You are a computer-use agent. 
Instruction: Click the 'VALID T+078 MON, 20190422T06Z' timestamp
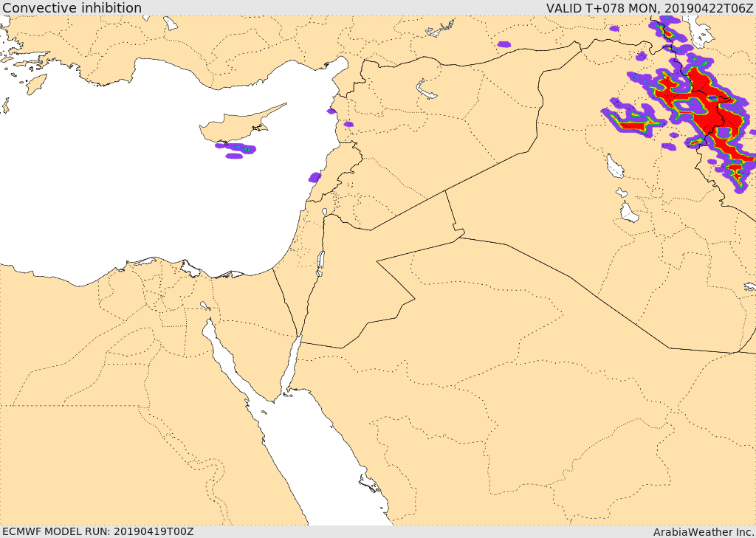(649, 7)
